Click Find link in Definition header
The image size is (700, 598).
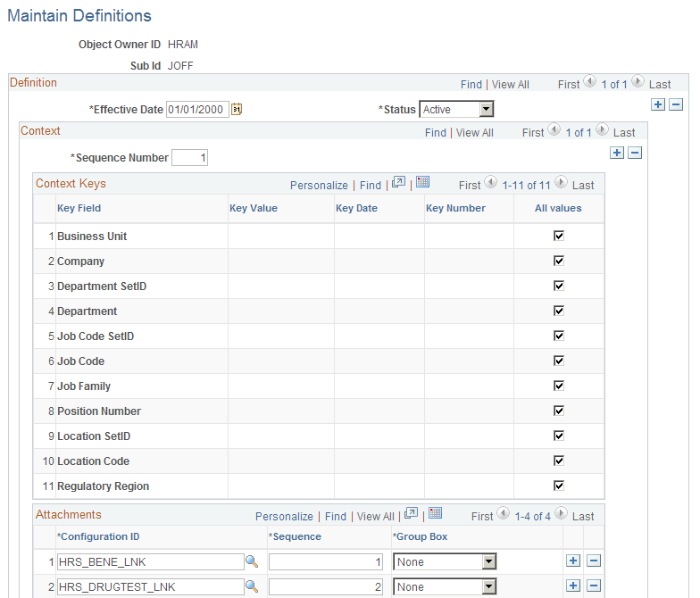(x=471, y=85)
